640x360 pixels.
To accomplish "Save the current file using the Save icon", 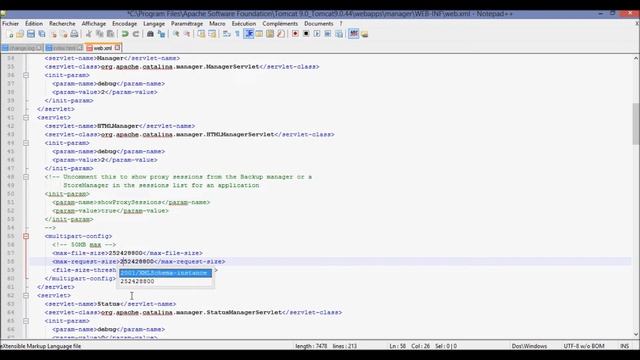I will [31, 34].
